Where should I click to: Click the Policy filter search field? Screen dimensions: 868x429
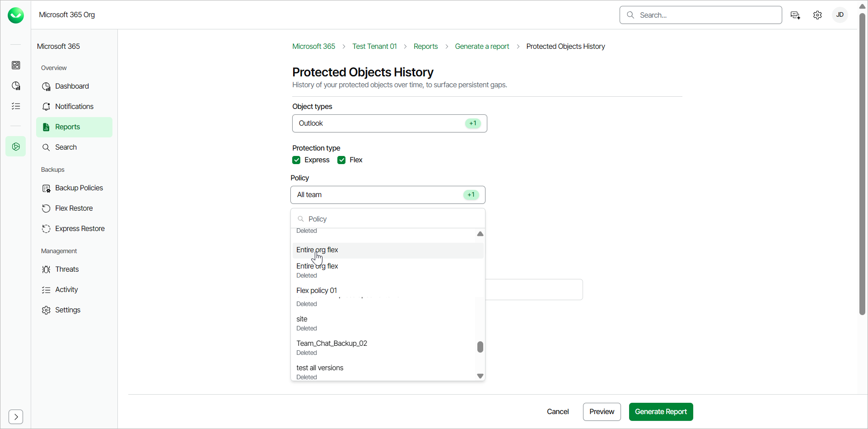[x=387, y=219]
